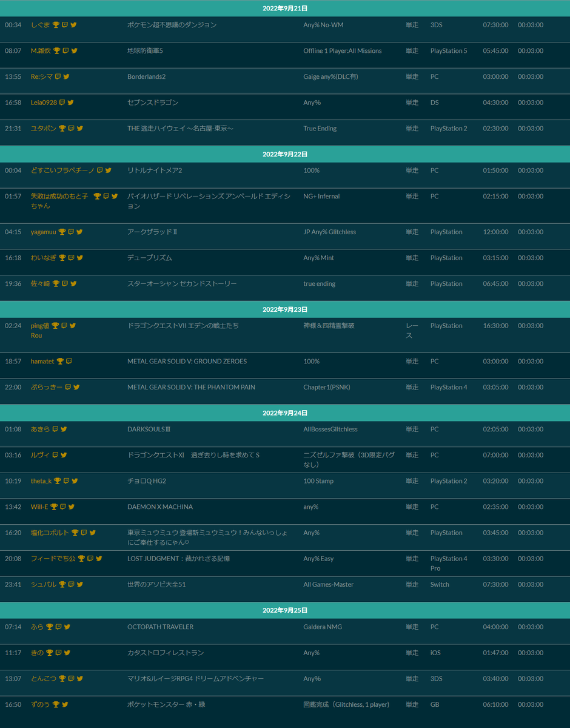This screenshot has height=728, width=570.
Task: Open the theta_k runner link
Action: 41,481
